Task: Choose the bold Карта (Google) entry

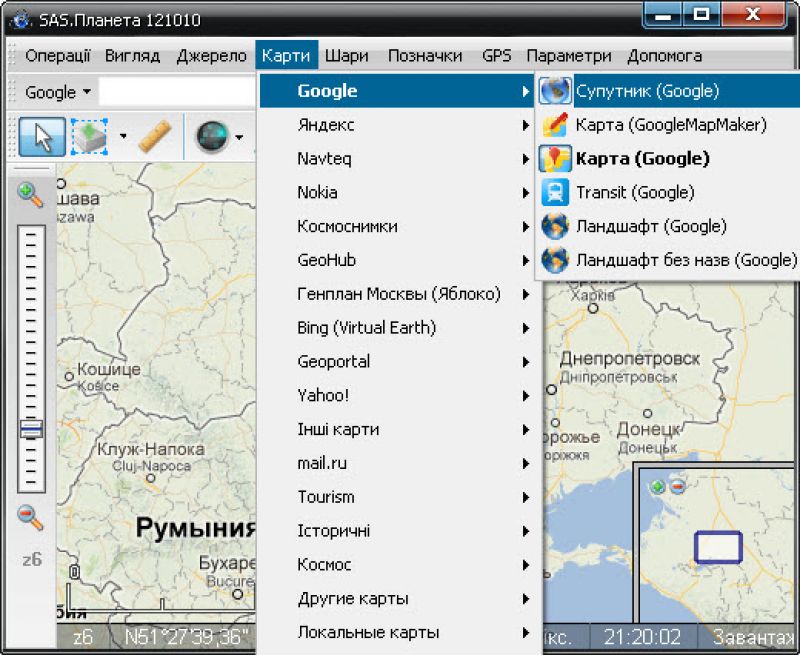Action: 667,159
